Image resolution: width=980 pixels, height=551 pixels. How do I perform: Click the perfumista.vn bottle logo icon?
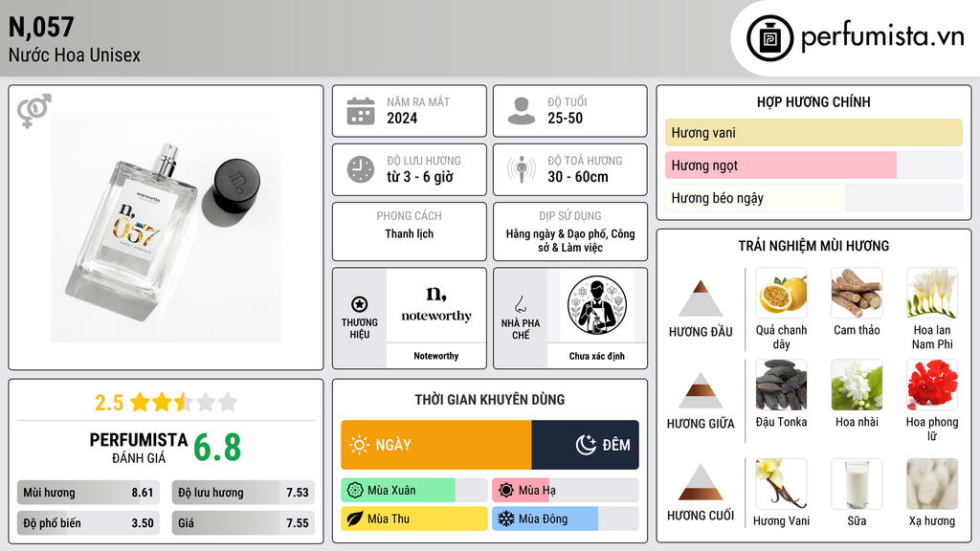click(x=769, y=38)
